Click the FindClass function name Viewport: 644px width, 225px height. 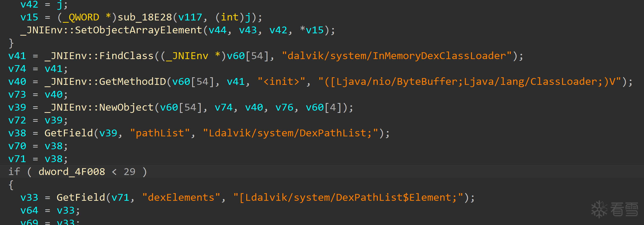(x=126, y=56)
